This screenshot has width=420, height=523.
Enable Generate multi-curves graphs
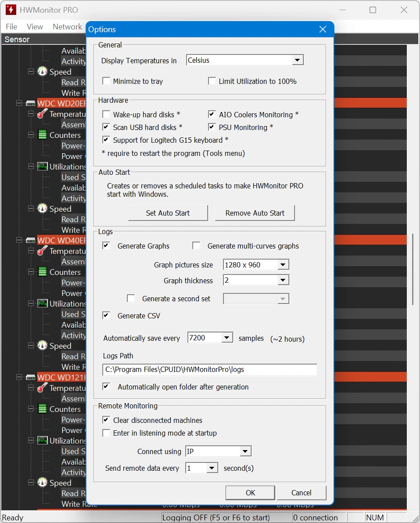click(x=196, y=246)
